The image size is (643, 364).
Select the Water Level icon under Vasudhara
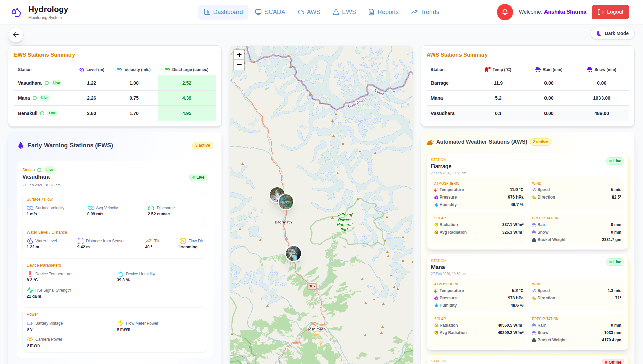pos(29,241)
